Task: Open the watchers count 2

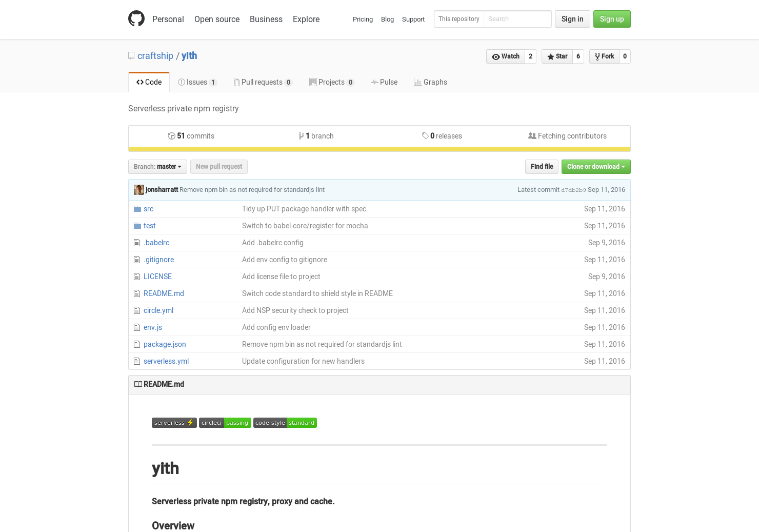Action: click(x=530, y=56)
